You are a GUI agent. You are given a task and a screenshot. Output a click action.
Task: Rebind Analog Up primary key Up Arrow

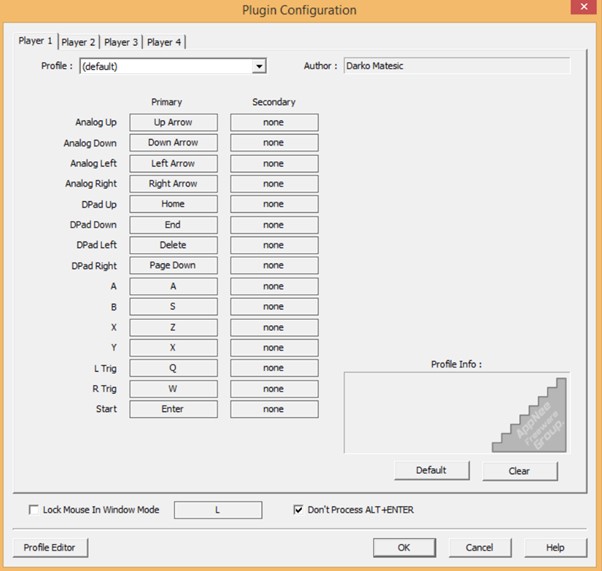174,122
